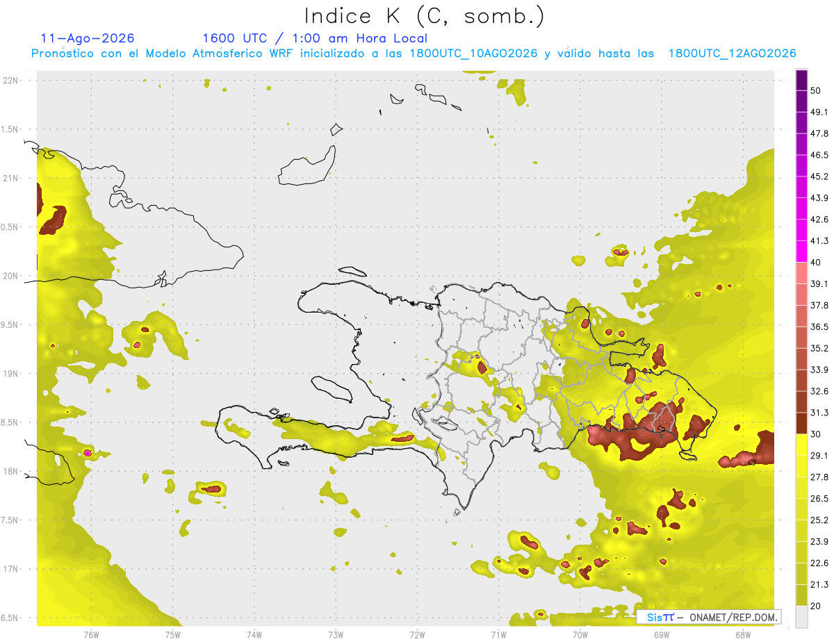Click the "22N" latitude label

click(x=10, y=81)
